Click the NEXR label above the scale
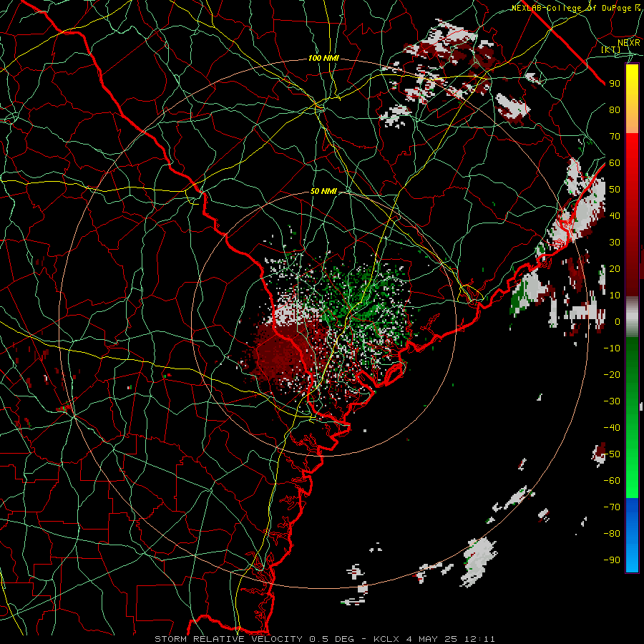This screenshot has width=644, height=644. pyautogui.click(x=628, y=42)
